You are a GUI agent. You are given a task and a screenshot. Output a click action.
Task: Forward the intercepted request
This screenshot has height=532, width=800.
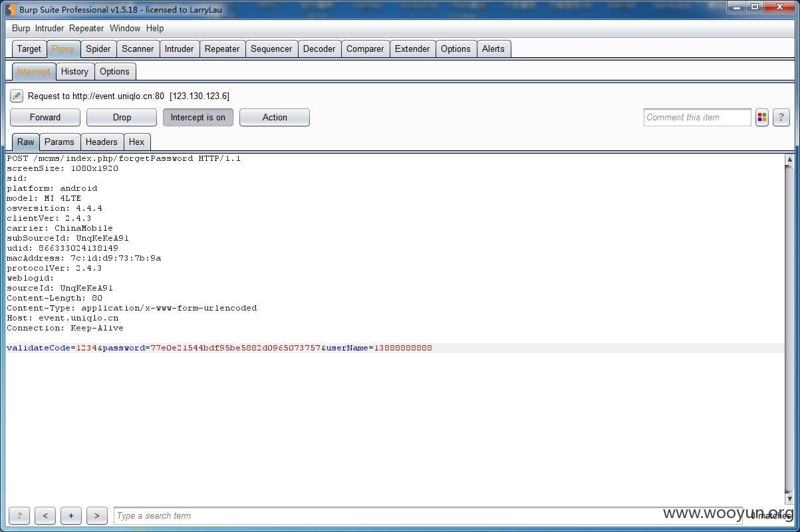coord(45,118)
